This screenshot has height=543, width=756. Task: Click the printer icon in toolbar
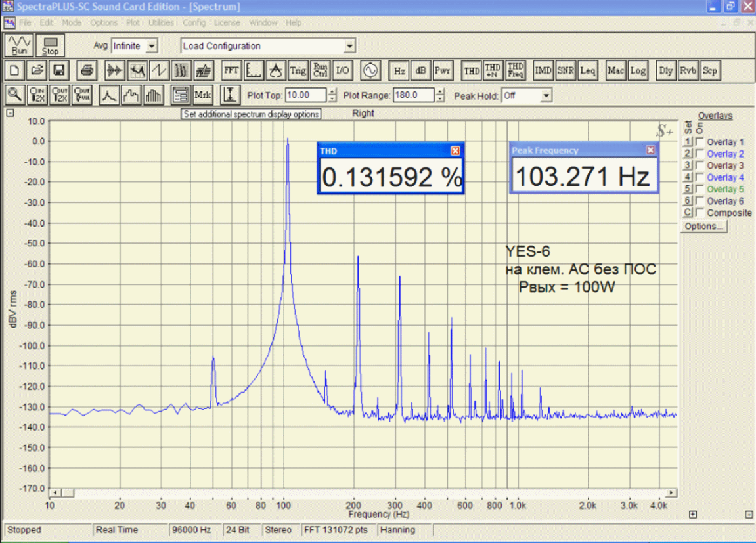pyautogui.click(x=86, y=70)
